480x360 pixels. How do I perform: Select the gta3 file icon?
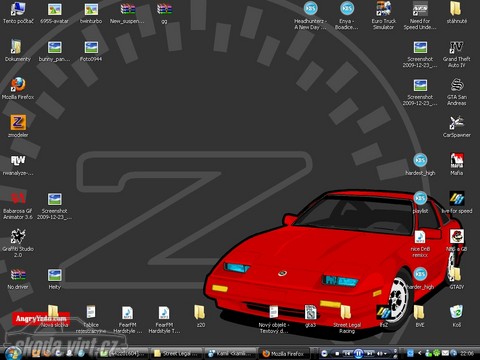pyautogui.click(x=310, y=316)
